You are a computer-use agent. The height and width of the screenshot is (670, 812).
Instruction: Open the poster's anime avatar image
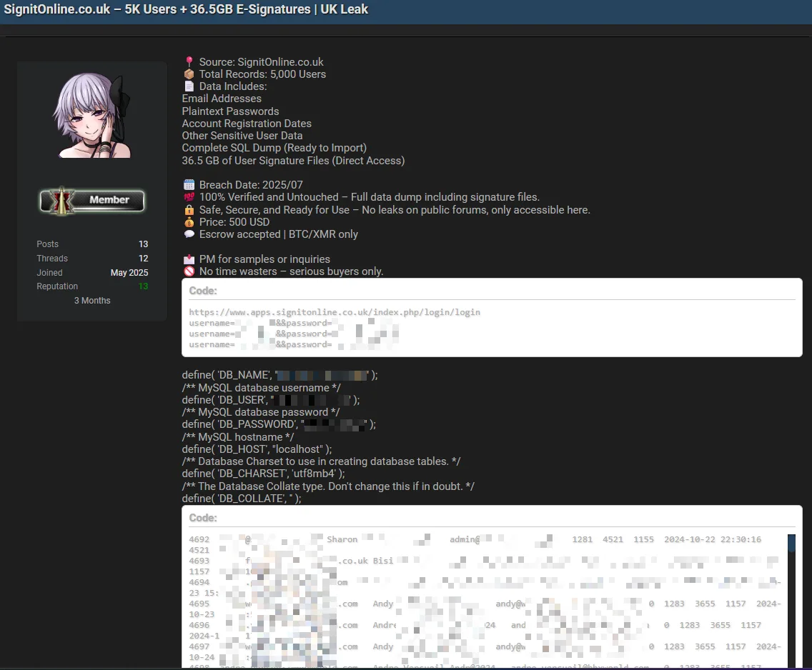coord(91,115)
